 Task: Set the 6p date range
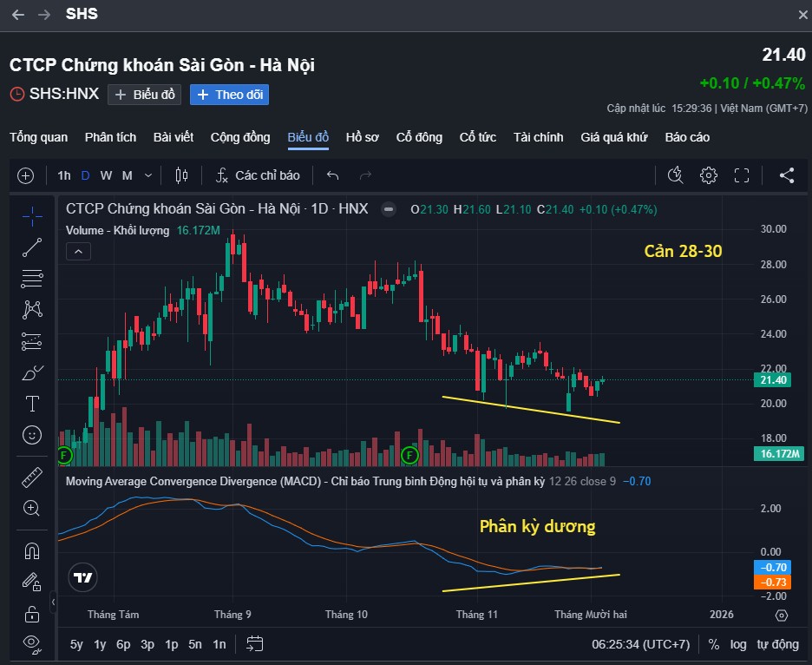(123, 644)
